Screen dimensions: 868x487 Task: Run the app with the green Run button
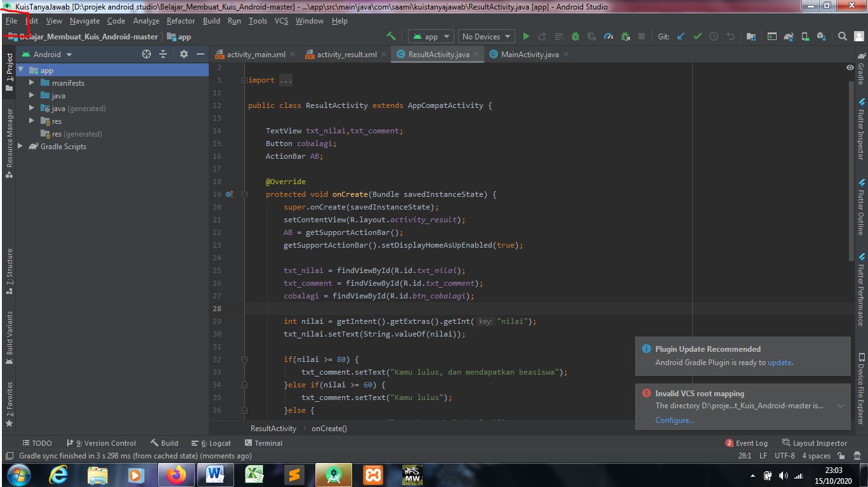527,36
